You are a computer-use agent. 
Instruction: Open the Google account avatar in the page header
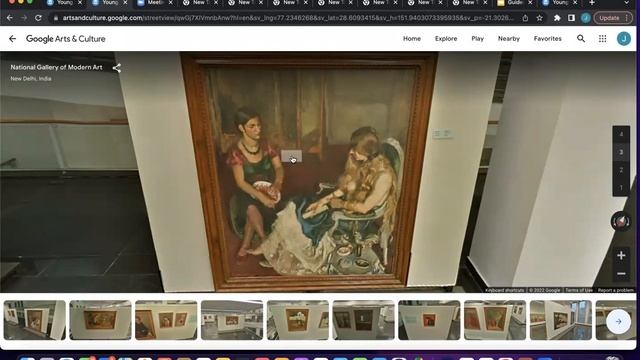624,38
